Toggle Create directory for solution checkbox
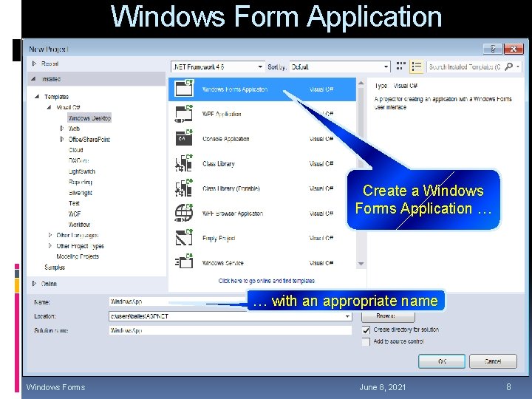This screenshot has width=532, height=399. 366,330
